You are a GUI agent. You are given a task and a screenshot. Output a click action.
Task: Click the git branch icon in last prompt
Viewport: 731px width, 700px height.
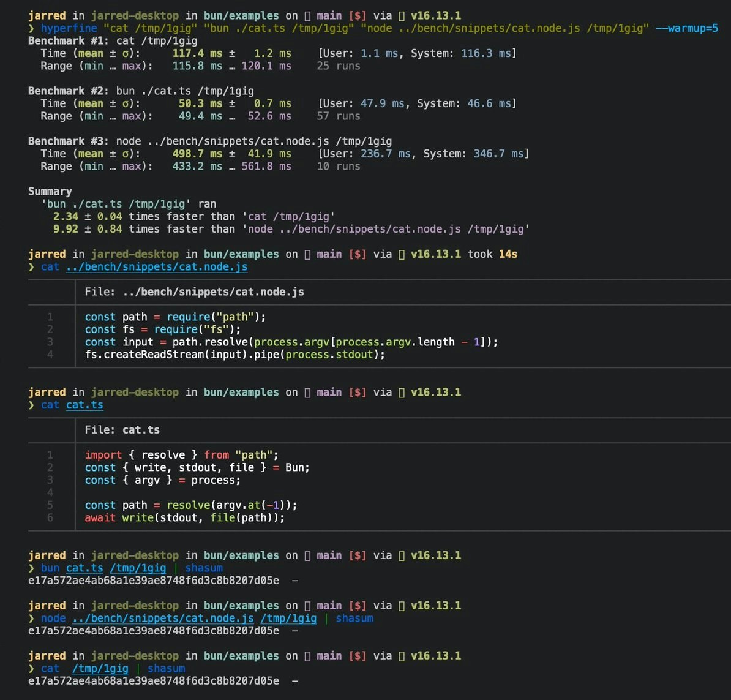pos(307,656)
